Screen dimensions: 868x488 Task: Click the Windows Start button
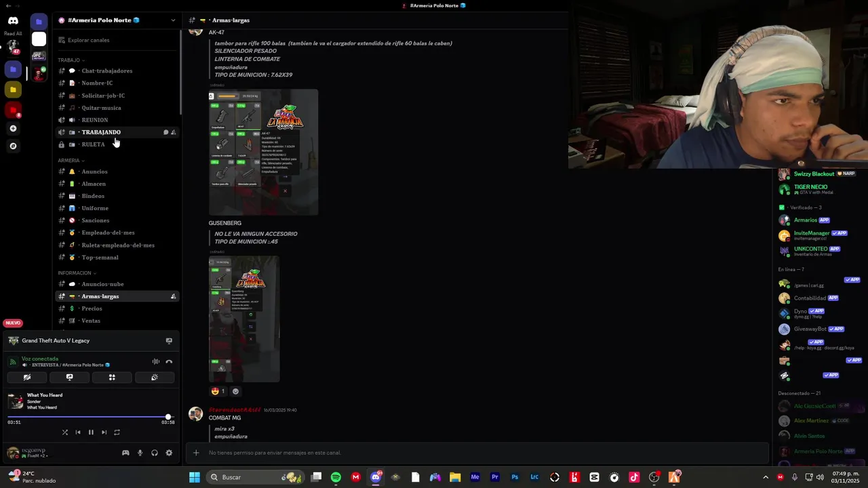(x=195, y=477)
